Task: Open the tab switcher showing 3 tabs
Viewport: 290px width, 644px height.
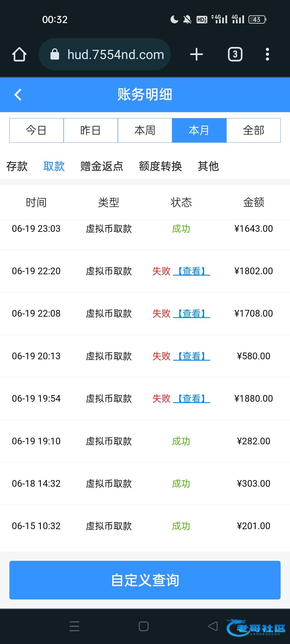Action: [235, 54]
